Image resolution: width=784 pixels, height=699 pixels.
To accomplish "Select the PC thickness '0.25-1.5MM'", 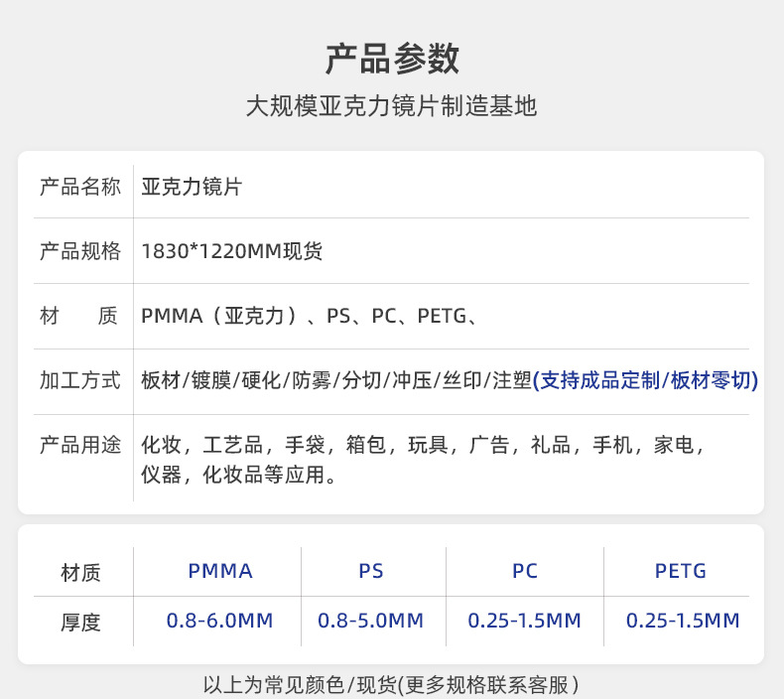I will point(525,621).
